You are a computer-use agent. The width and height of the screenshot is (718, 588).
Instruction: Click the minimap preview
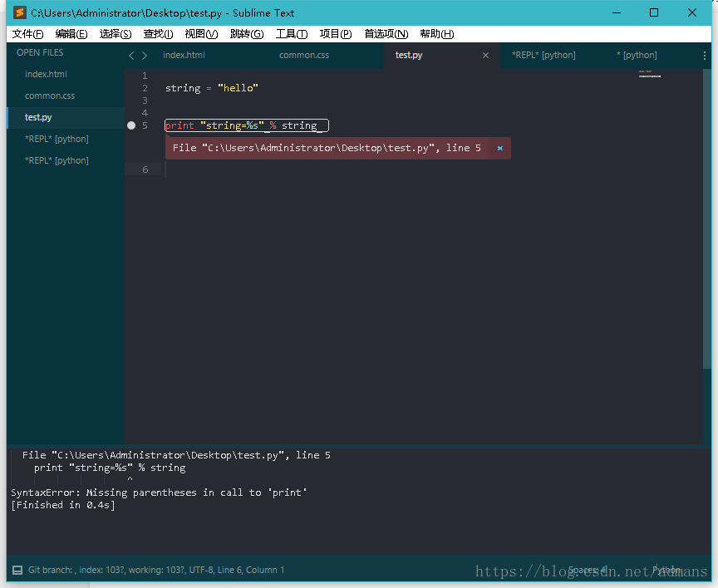[x=649, y=74]
